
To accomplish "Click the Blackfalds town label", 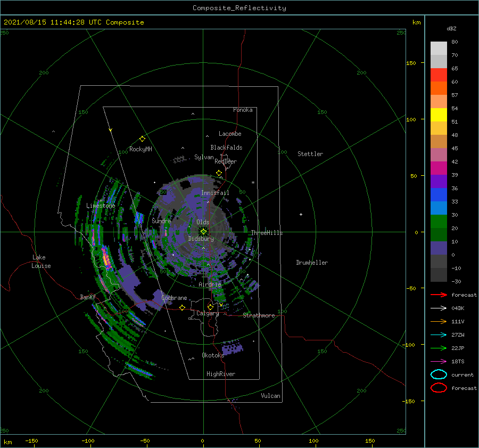I will (x=226, y=148).
